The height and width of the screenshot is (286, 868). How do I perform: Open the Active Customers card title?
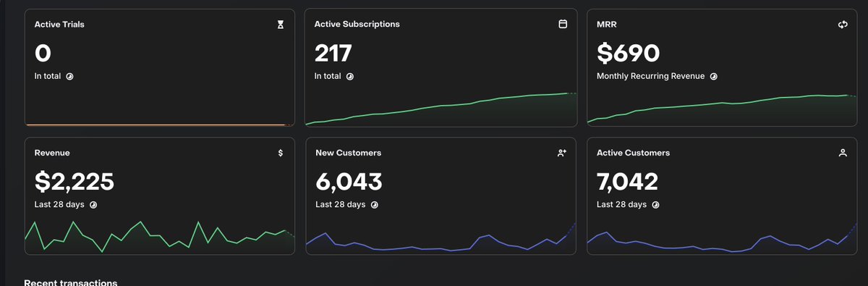633,153
